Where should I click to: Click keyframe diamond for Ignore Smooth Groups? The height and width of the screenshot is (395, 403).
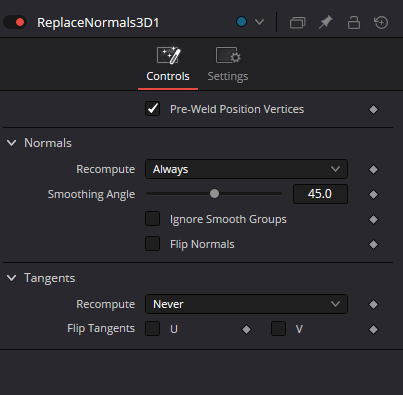[373, 219]
